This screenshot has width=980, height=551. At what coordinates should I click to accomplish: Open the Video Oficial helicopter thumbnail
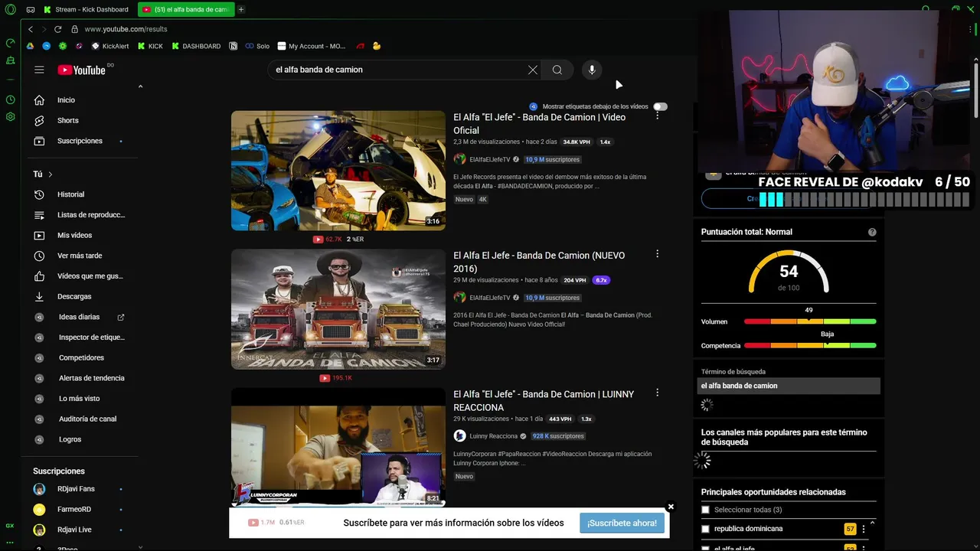coord(338,171)
